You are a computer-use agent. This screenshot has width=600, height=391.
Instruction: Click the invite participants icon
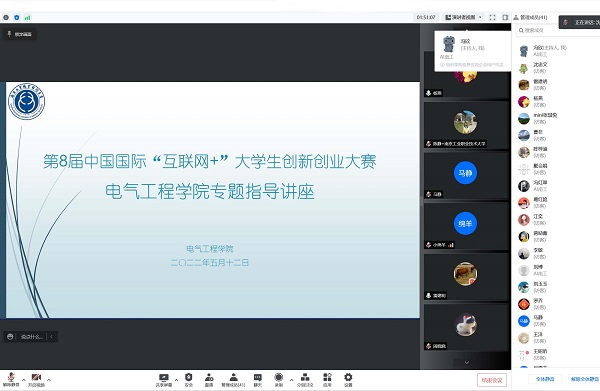tap(209, 380)
